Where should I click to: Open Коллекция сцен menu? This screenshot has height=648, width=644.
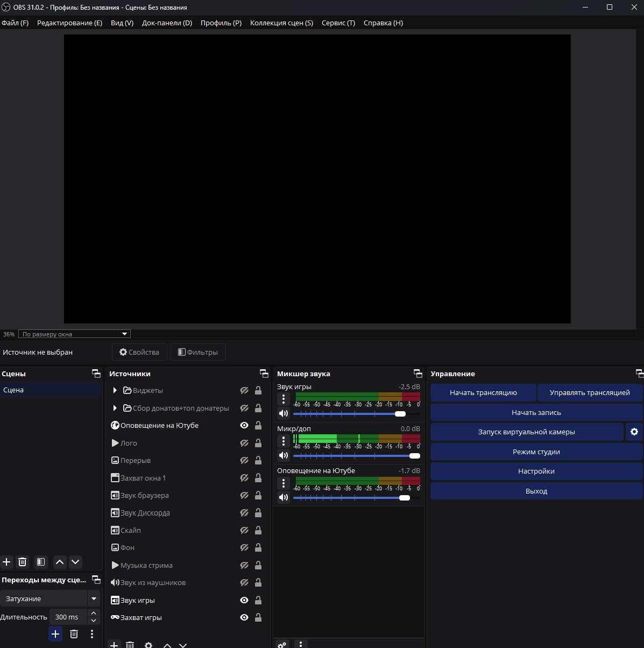tap(281, 23)
